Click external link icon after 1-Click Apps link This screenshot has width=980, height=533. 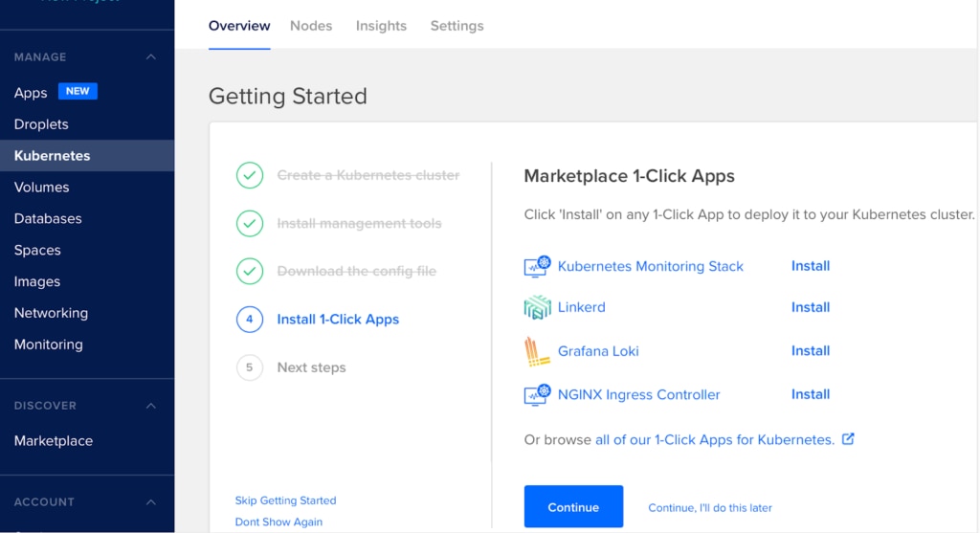[848, 439]
